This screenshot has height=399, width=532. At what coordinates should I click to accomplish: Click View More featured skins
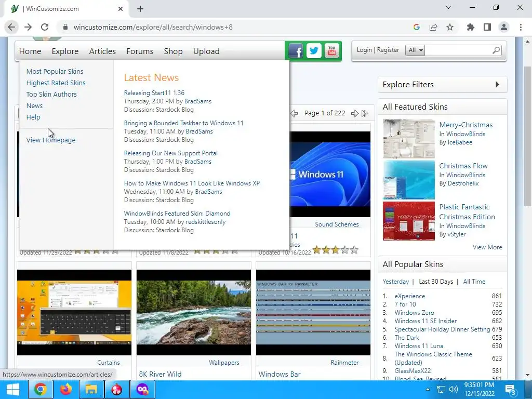pos(487,247)
